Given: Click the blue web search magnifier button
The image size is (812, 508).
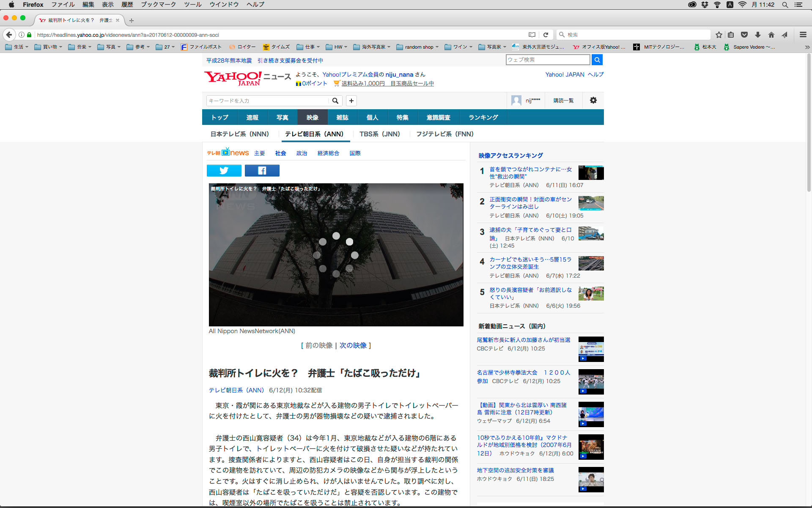Looking at the screenshot, I should (597, 60).
